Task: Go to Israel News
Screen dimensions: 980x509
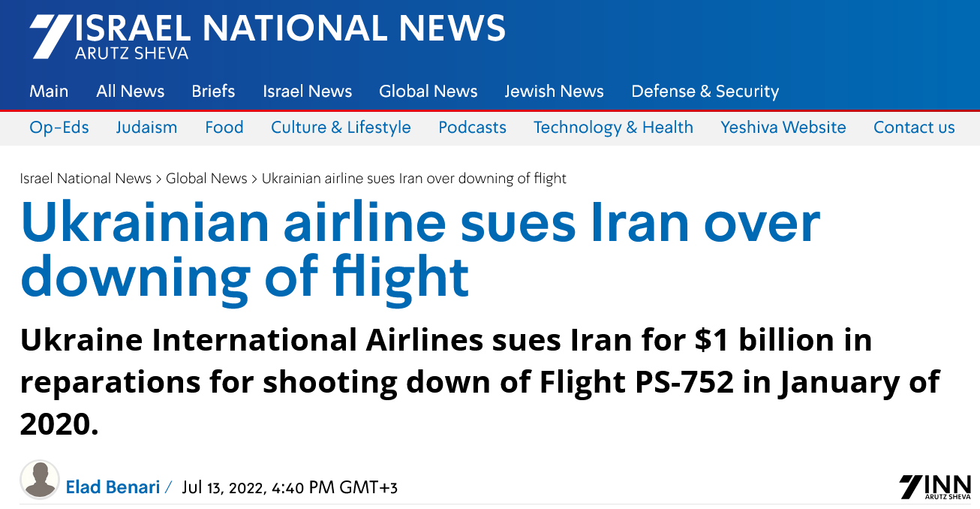Action: click(x=307, y=91)
